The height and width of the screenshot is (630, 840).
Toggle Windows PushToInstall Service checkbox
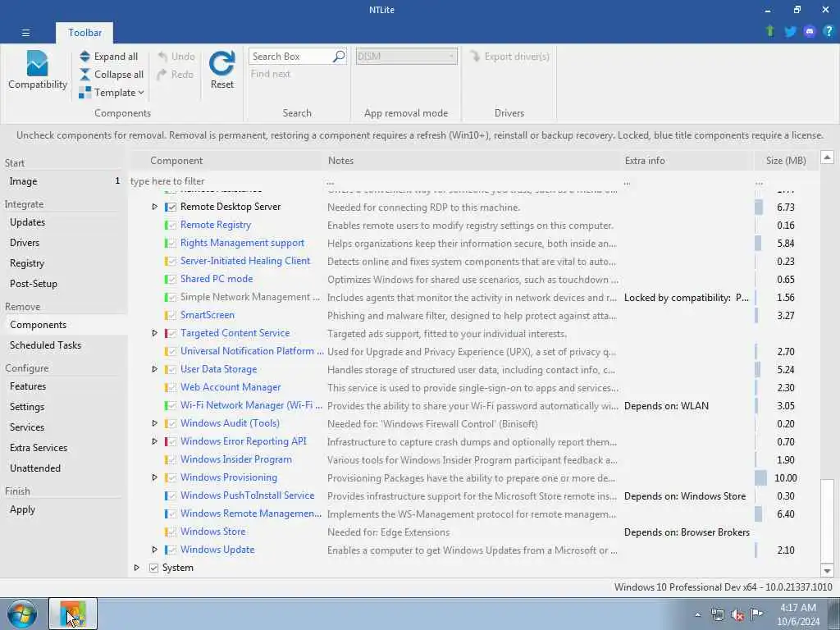click(x=172, y=496)
